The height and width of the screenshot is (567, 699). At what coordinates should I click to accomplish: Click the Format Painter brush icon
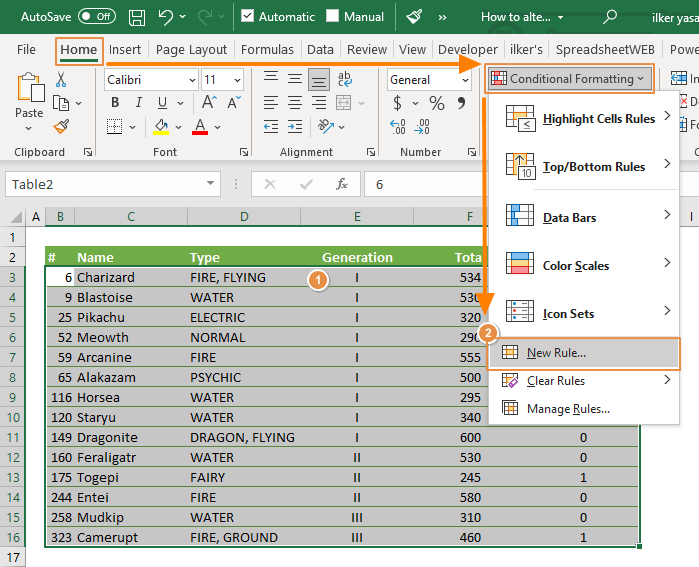(62, 127)
